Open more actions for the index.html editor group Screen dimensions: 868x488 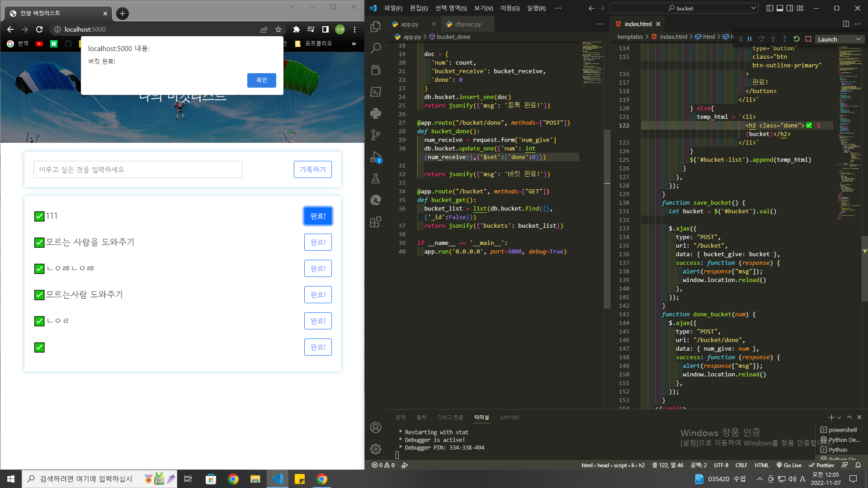[858, 24]
